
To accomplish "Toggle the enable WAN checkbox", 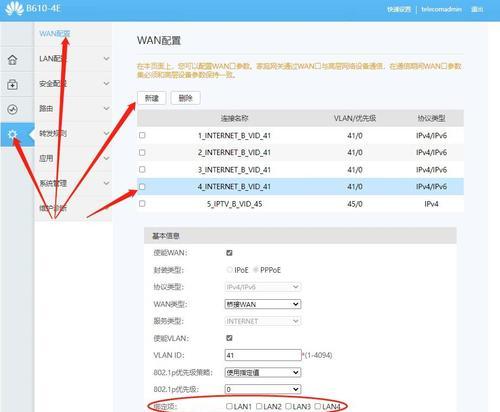I will pos(229,253).
